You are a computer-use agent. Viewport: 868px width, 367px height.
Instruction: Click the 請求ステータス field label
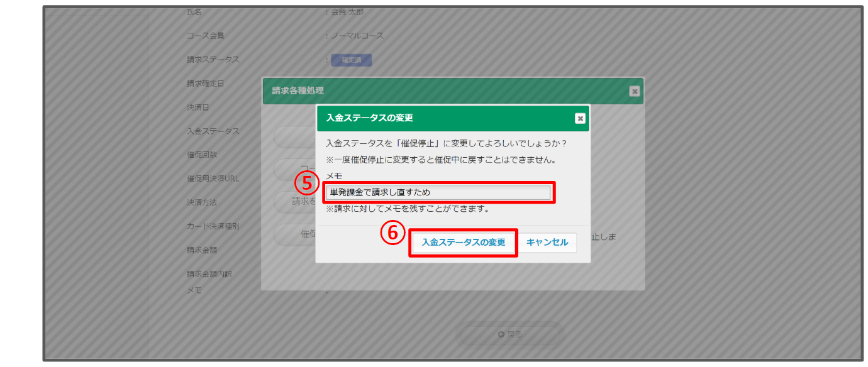(x=213, y=60)
